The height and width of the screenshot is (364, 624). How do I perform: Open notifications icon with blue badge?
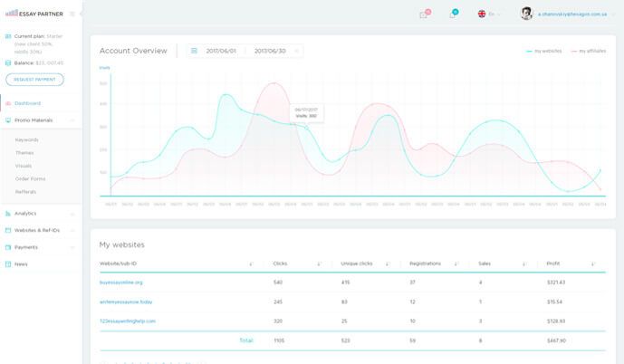(x=454, y=14)
